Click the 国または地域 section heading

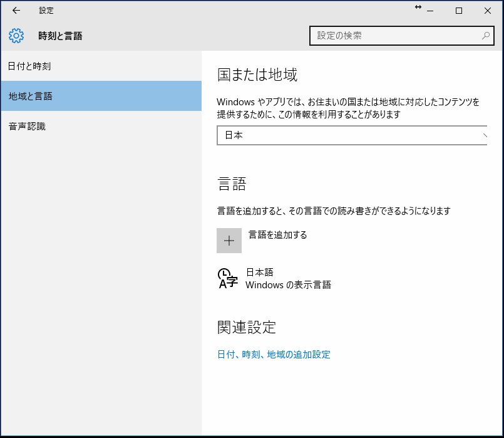pyautogui.click(x=259, y=73)
